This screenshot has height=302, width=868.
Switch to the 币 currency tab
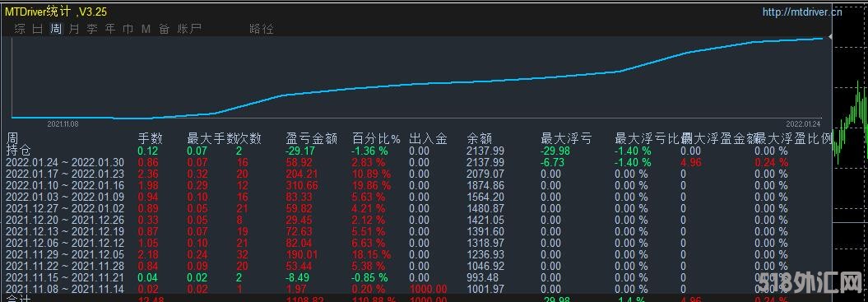pyautogui.click(x=128, y=29)
